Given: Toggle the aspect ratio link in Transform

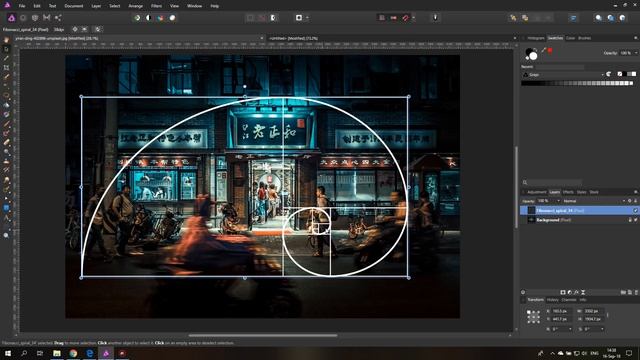Looking at the screenshot, I should point(607,315).
